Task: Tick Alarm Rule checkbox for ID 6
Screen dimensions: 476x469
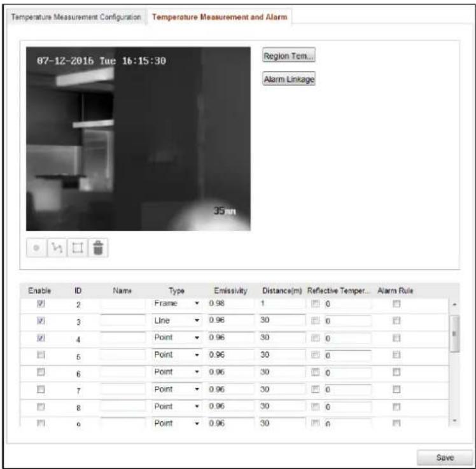Action: click(x=396, y=372)
